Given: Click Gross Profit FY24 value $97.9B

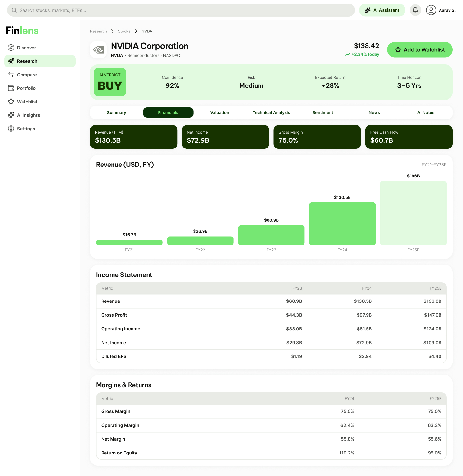Looking at the screenshot, I should (x=364, y=315).
